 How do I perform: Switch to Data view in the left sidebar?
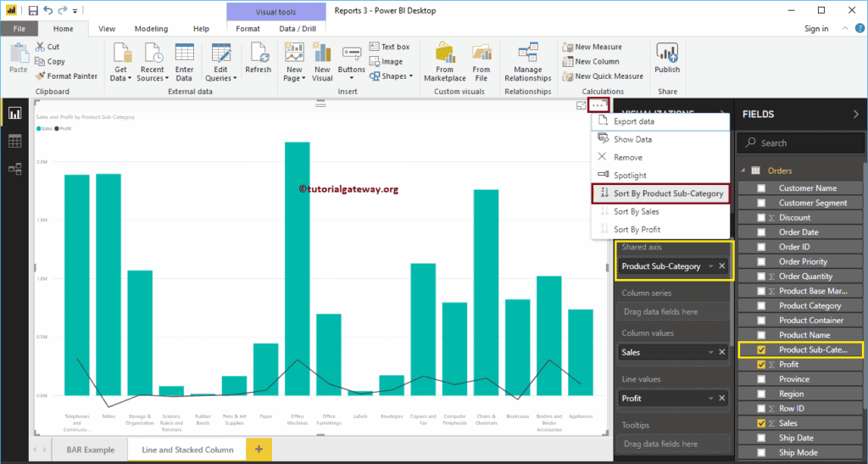(14, 141)
